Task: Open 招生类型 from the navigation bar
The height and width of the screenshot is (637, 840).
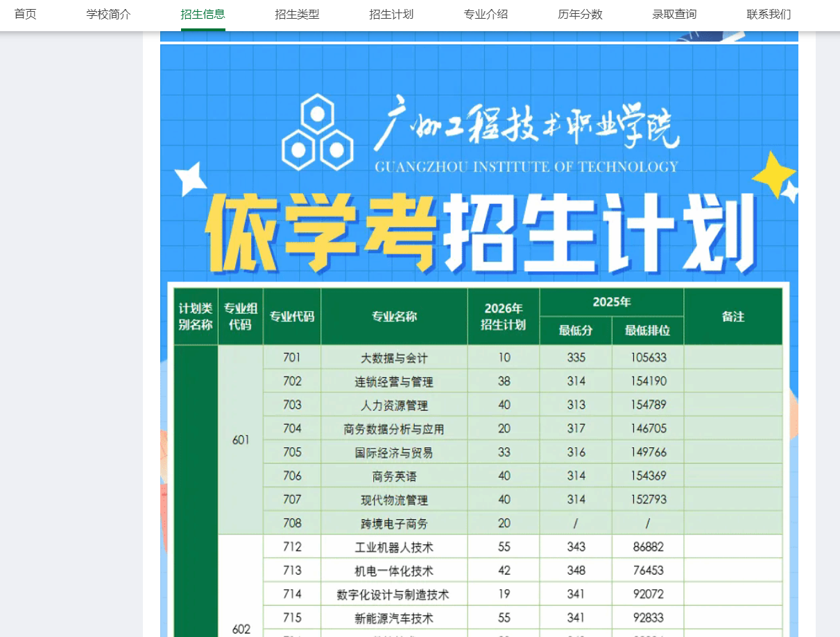Action: click(296, 13)
